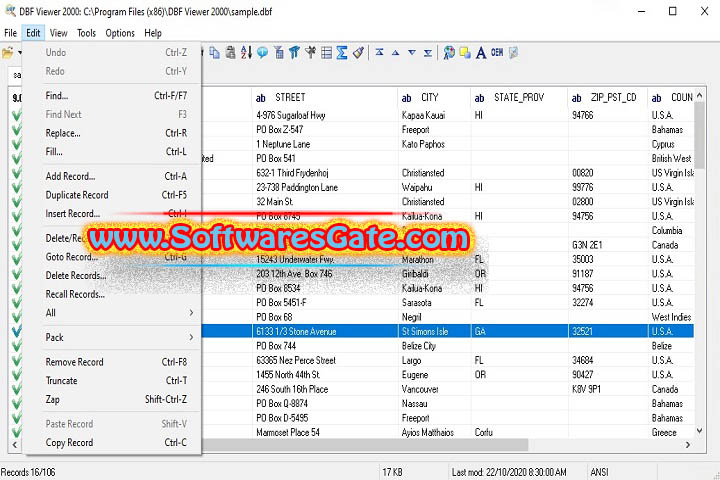The height and width of the screenshot is (480, 720).
Task: Click the horizontal scrollbar right arrow
Action: click(687, 445)
